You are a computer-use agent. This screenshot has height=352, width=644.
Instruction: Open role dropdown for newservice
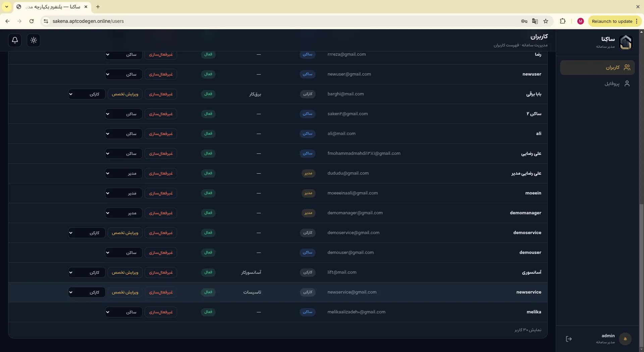(87, 292)
